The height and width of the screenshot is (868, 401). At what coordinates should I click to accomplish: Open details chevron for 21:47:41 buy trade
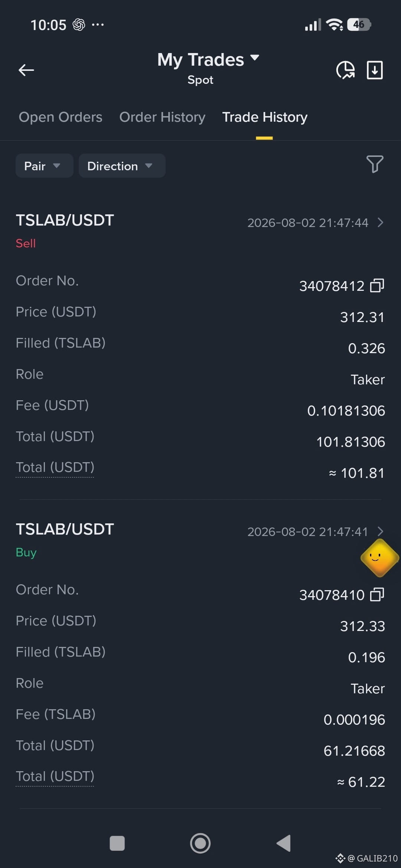point(380,532)
